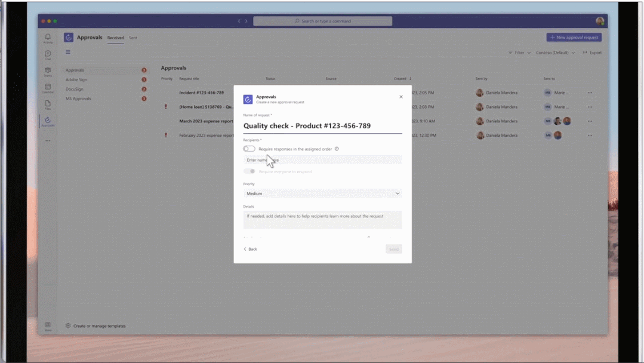Open the Activity bell in sidebar
Viewport: 644px width, 363px height.
click(48, 38)
